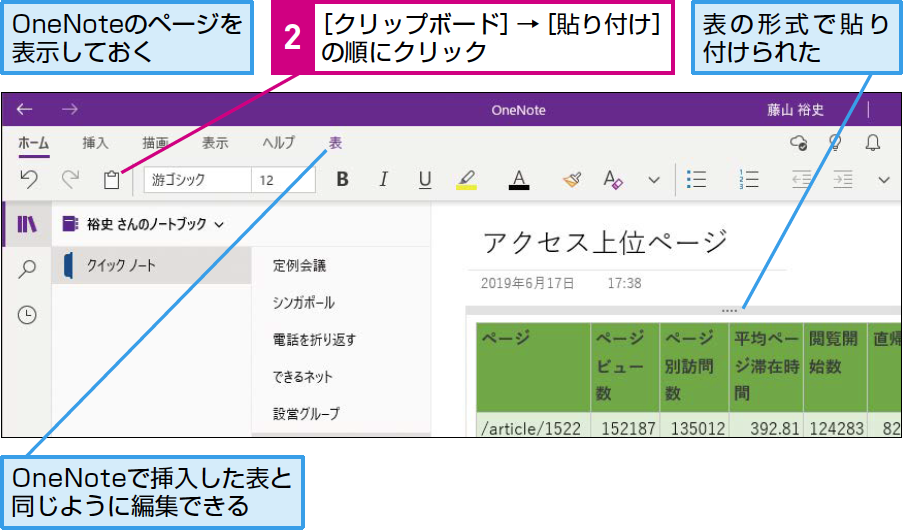Switch to the 挿入 tab
Image resolution: width=903 pixels, height=530 pixels.
click(x=95, y=143)
